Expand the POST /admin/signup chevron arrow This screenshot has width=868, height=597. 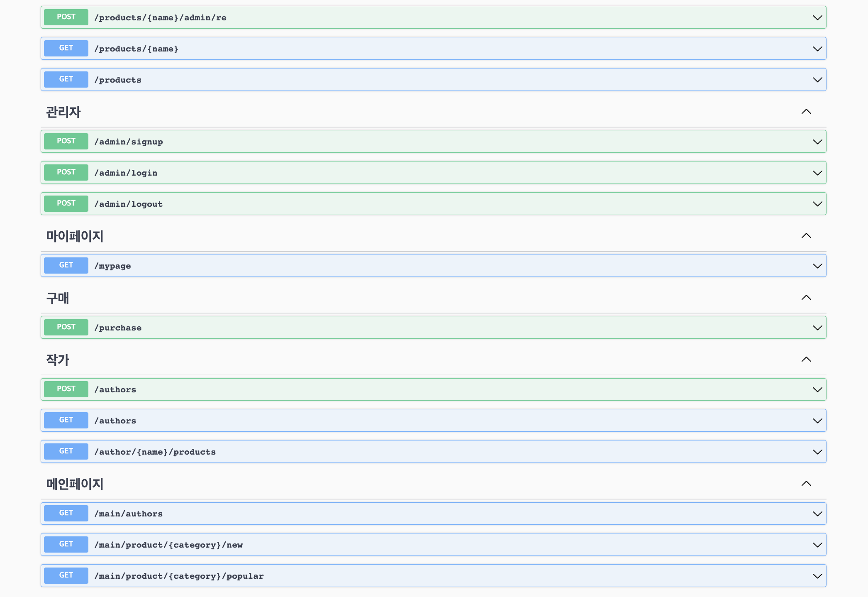click(x=817, y=142)
